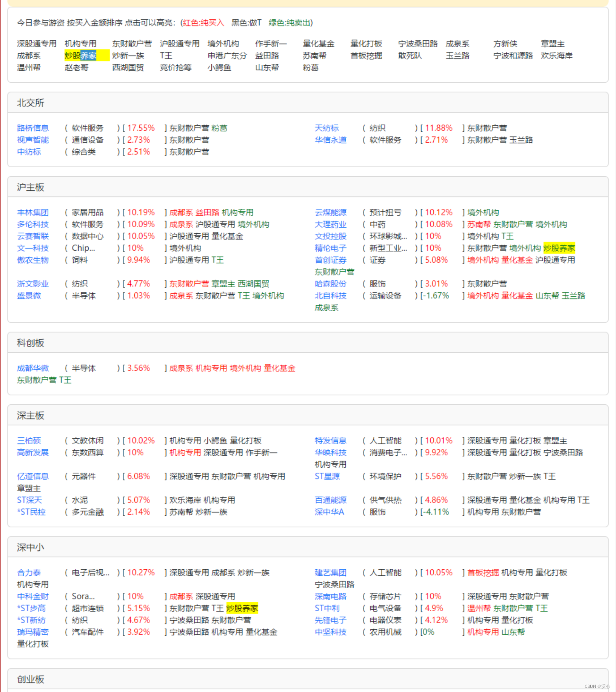Open the 特发信息 stock link
Image resolution: width=616 pixels, height=692 pixels.
tap(331, 441)
